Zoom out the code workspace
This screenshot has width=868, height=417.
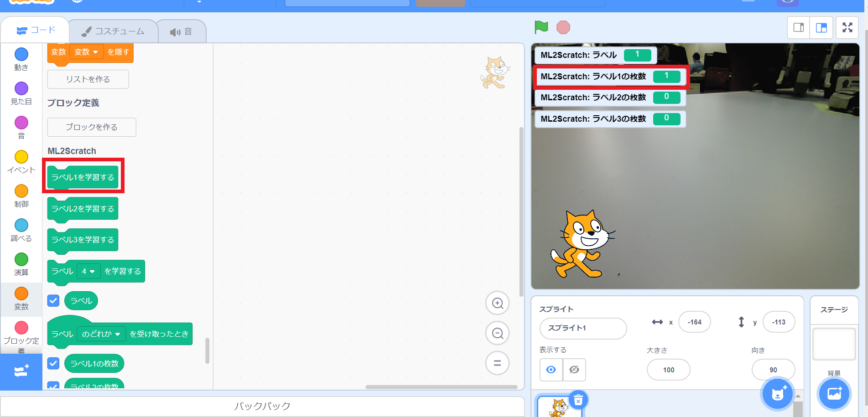click(x=498, y=333)
